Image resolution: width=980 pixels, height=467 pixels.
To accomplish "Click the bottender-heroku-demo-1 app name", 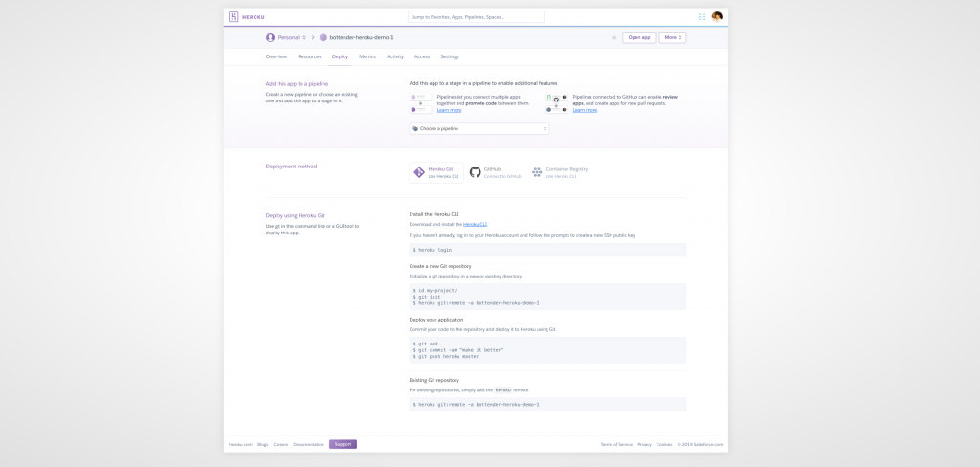I will coord(361,37).
